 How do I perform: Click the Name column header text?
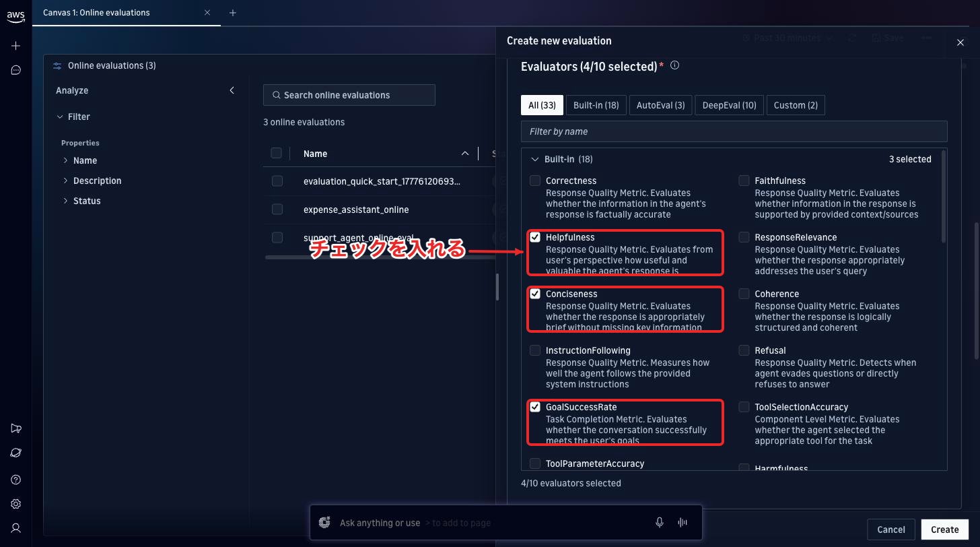[315, 154]
